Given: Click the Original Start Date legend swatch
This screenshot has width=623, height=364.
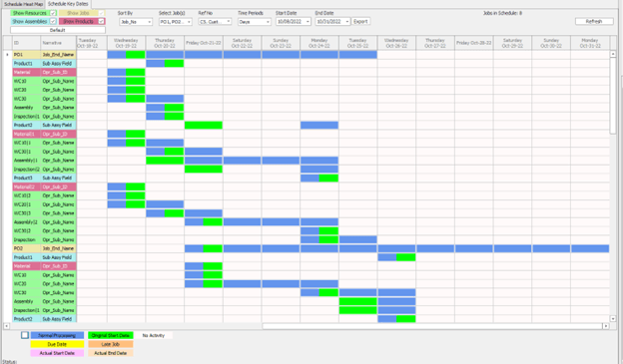Looking at the screenshot, I should 111,335.
